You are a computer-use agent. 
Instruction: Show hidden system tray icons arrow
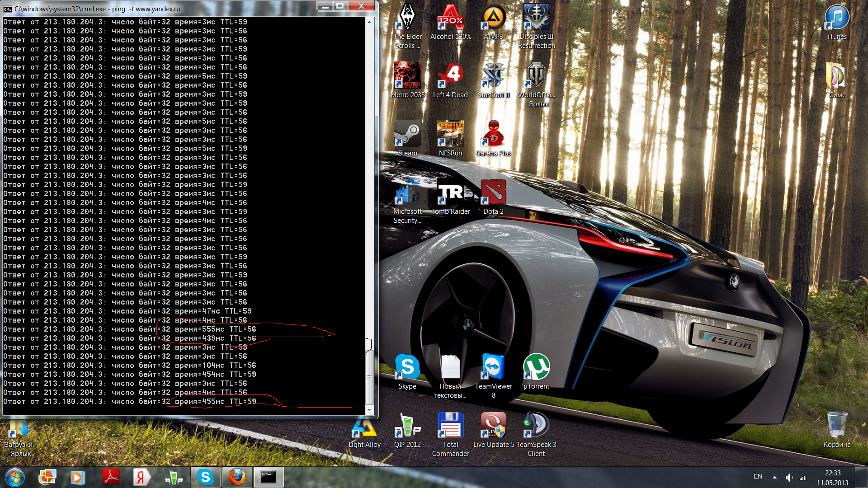pos(774,477)
